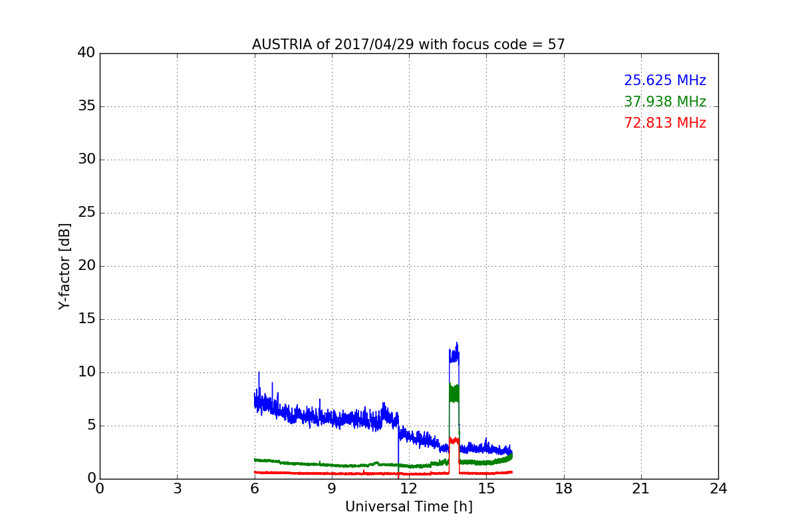Click x-axis tick label '24'
Image resolution: width=798 pixels, height=532 pixels.
click(718, 489)
